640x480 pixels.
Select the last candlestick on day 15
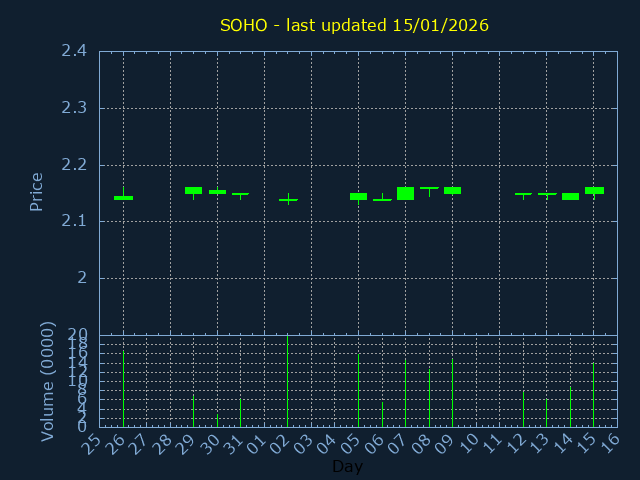pos(594,190)
